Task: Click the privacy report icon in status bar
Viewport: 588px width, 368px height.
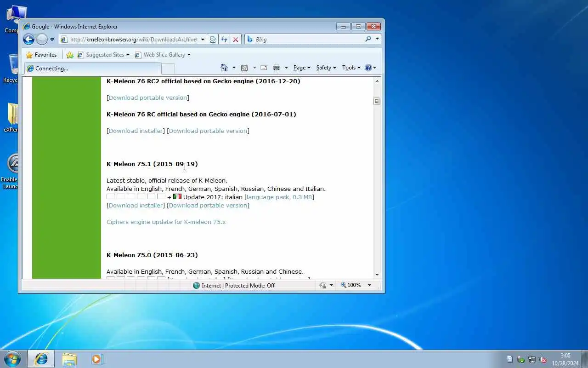Action: (323, 285)
